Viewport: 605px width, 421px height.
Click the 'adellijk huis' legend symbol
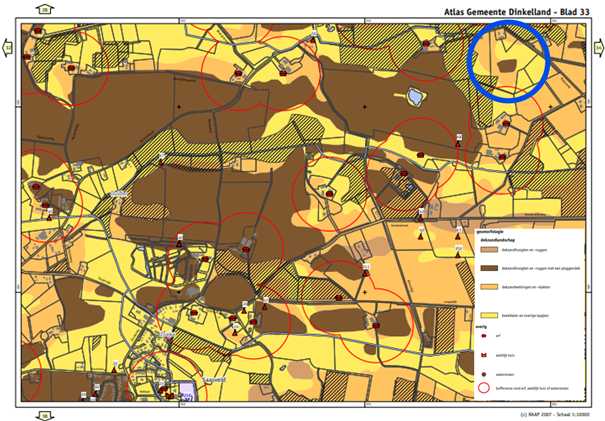[x=484, y=355]
